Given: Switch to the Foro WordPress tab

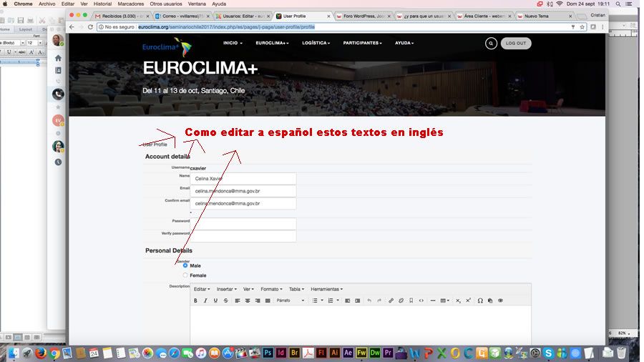Looking at the screenshot, I should (x=363, y=16).
